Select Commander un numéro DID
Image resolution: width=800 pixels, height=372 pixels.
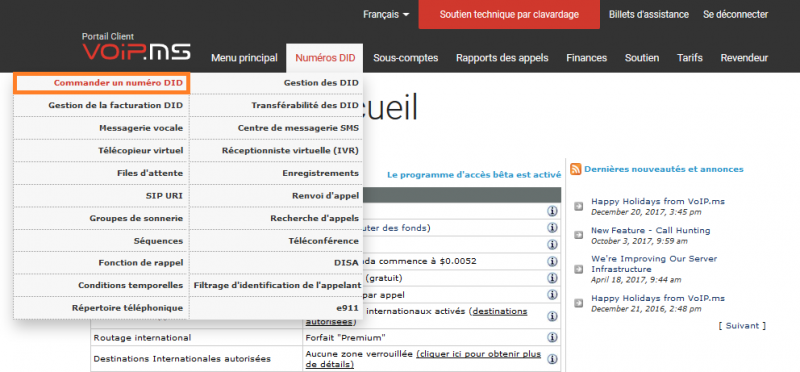102,83
